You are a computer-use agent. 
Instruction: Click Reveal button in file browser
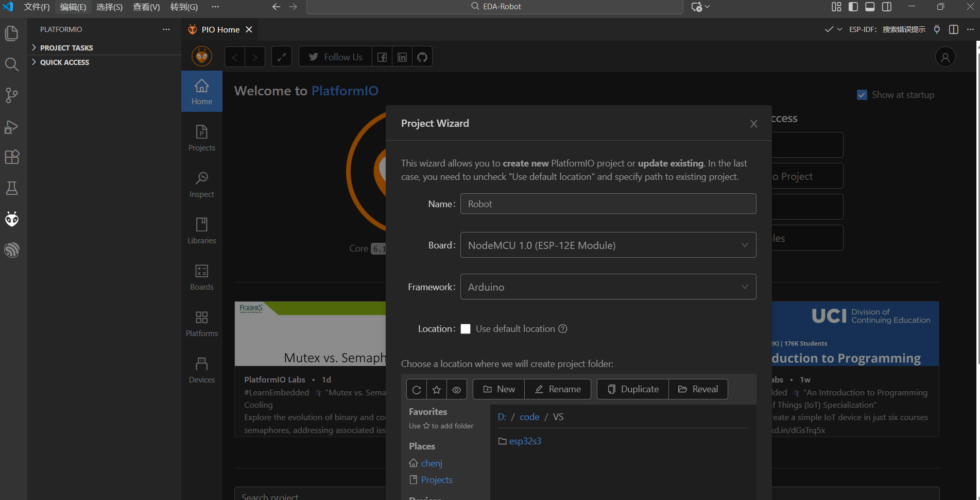[698, 389]
